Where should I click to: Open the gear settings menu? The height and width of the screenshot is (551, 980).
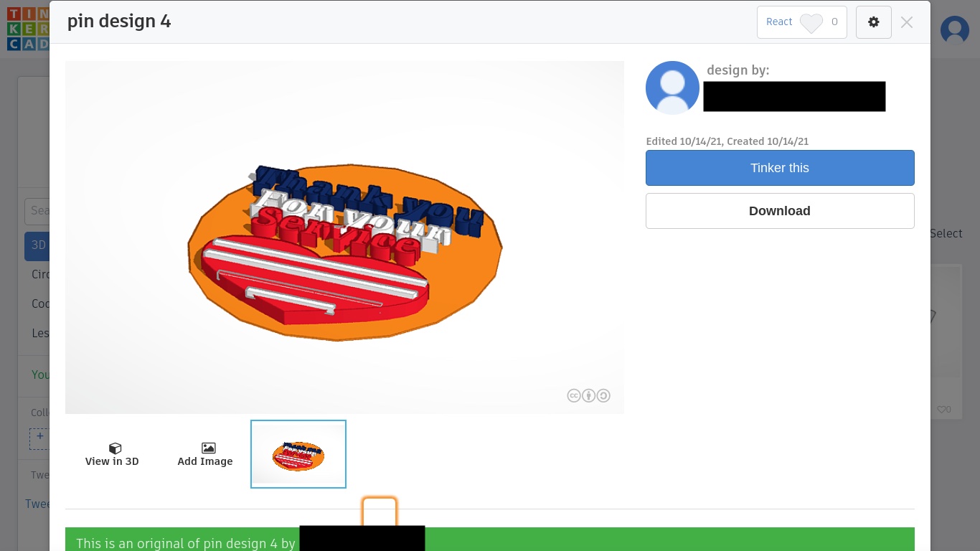[x=873, y=22]
